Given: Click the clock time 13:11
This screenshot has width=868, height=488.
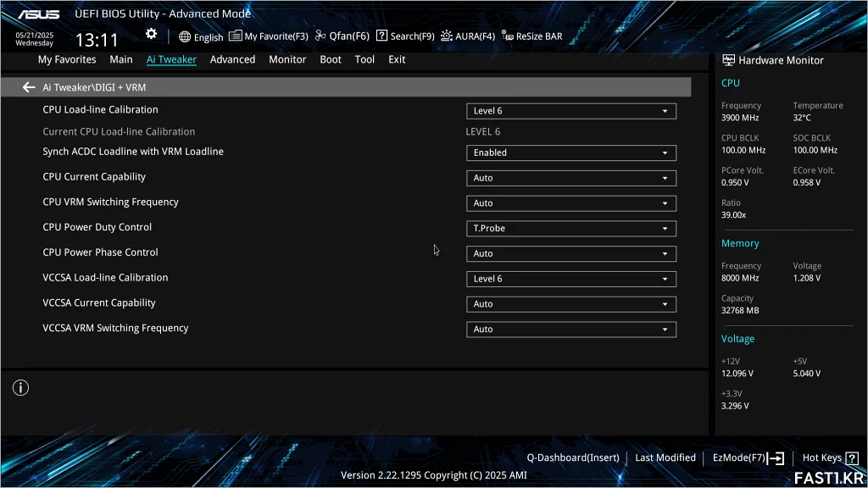Looking at the screenshot, I should pyautogui.click(x=97, y=41).
